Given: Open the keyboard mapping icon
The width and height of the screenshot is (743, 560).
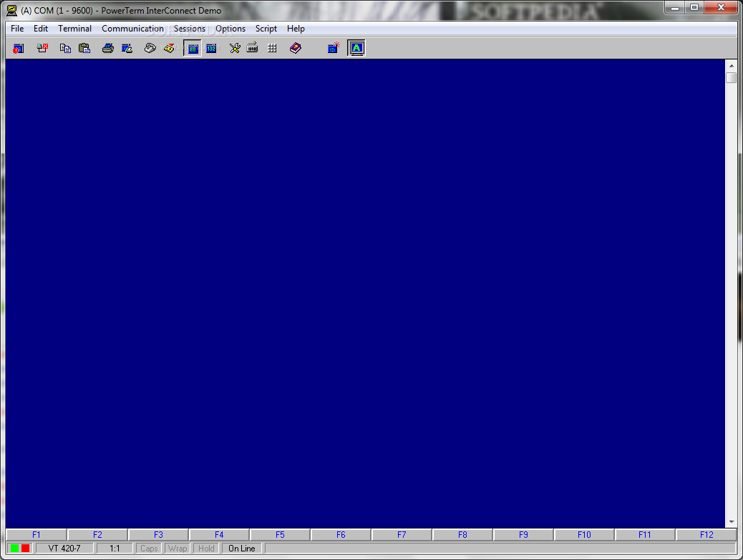Looking at the screenshot, I should (x=253, y=47).
